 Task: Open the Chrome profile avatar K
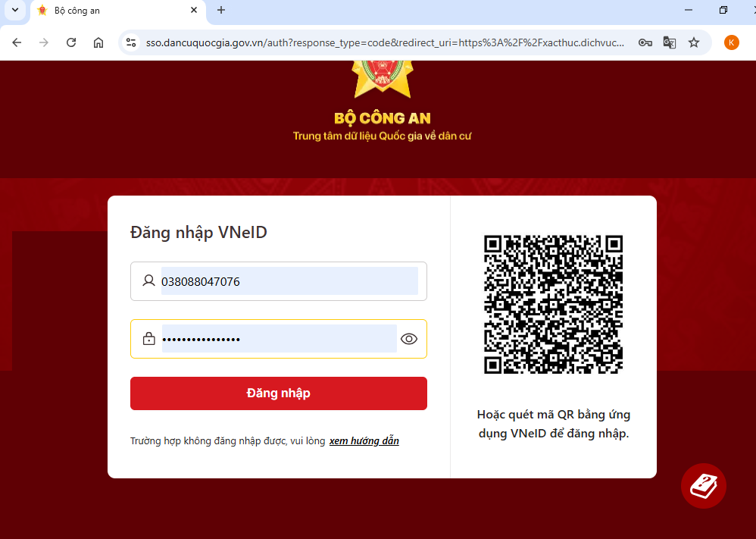(732, 42)
